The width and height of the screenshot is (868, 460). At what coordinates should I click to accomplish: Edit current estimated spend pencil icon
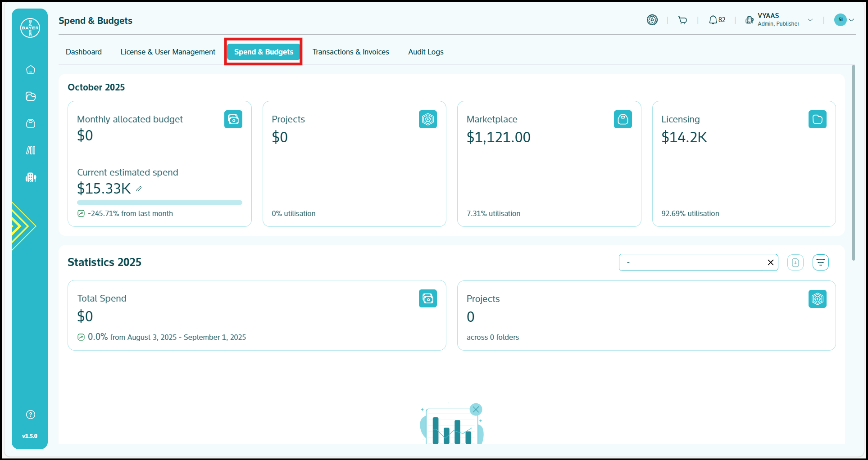pyautogui.click(x=139, y=189)
